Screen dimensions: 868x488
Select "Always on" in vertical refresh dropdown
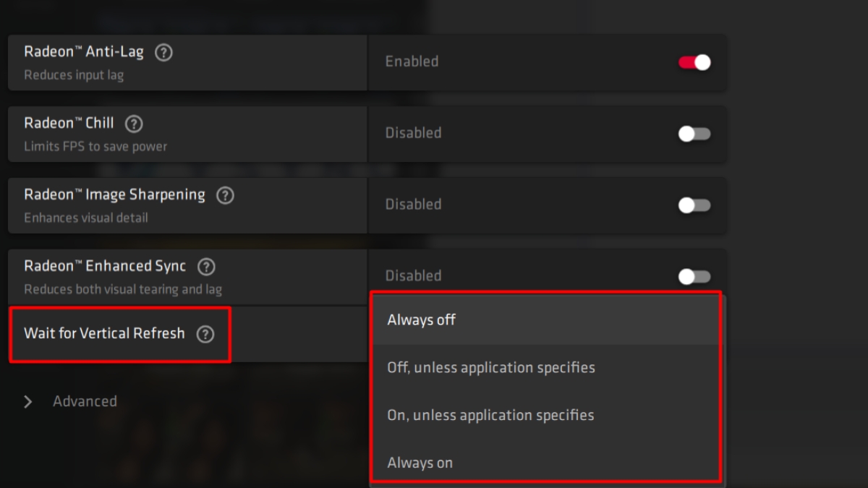click(546, 463)
